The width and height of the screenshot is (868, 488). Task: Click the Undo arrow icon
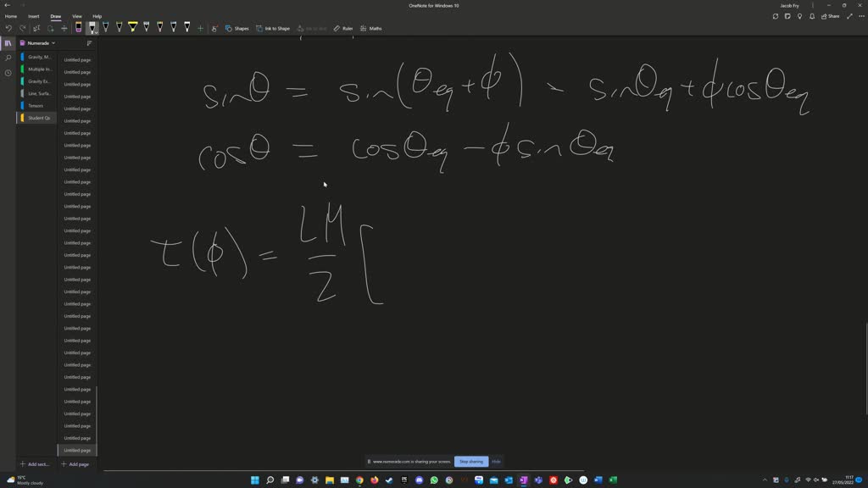pos(8,28)
